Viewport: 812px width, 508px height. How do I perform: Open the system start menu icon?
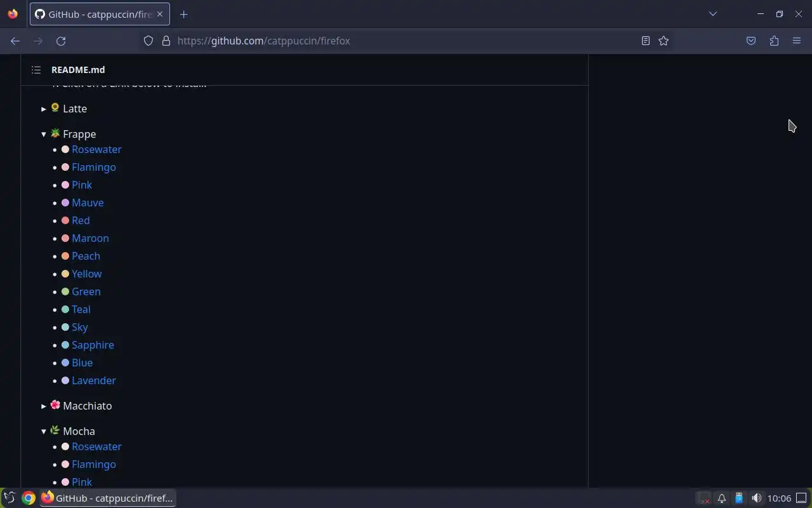pos(10,498)
